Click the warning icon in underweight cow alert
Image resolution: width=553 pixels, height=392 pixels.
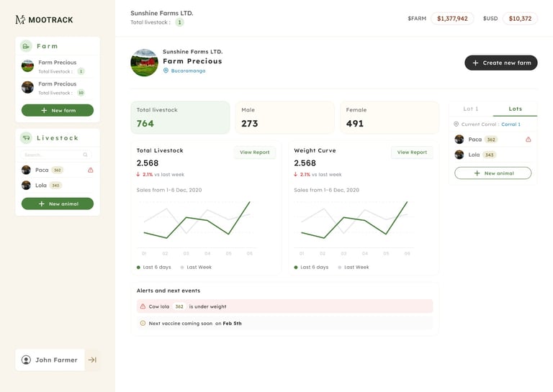click(x=143, y=306)
